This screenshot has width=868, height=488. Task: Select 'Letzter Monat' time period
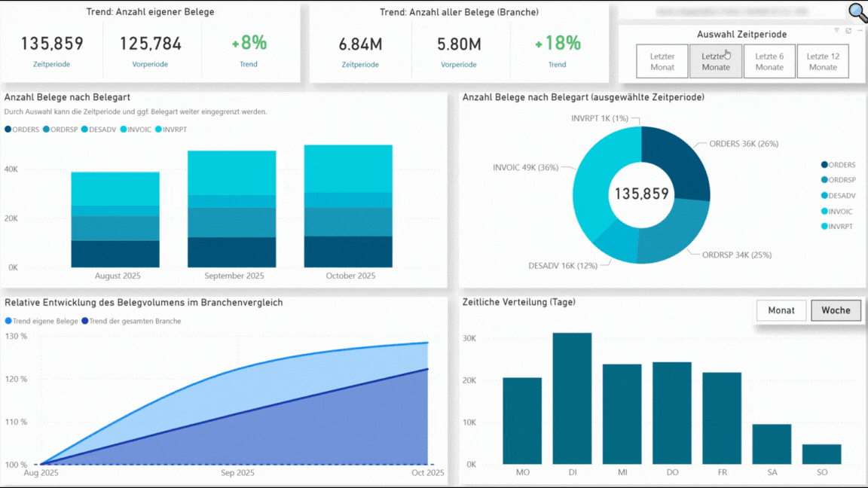(662, 62)
